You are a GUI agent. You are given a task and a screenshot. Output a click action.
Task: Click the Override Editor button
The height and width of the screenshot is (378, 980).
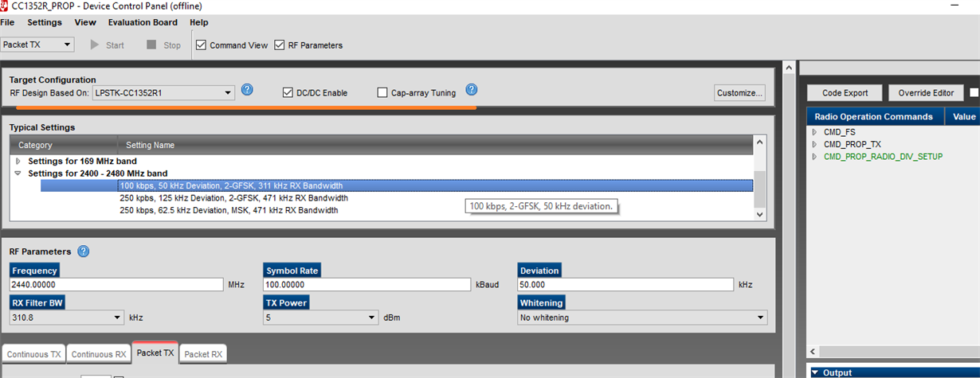pos(926,92)
